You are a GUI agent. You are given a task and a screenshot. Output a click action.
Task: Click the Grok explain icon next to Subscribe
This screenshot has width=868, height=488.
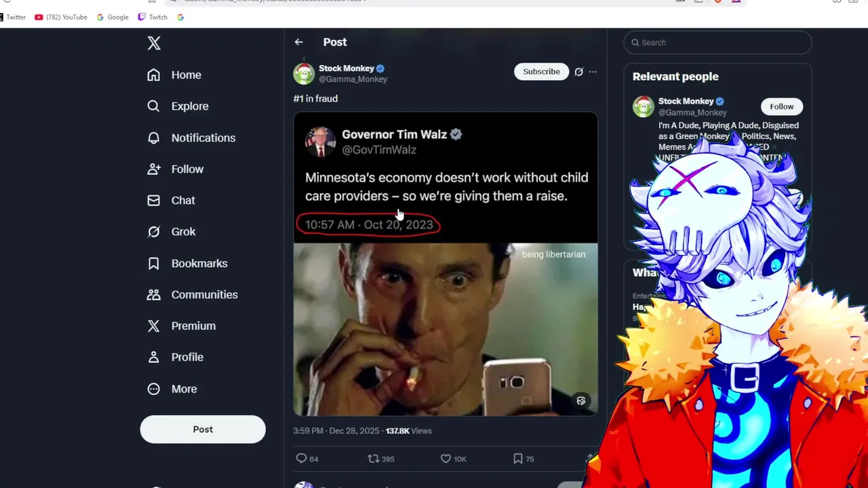578,72
